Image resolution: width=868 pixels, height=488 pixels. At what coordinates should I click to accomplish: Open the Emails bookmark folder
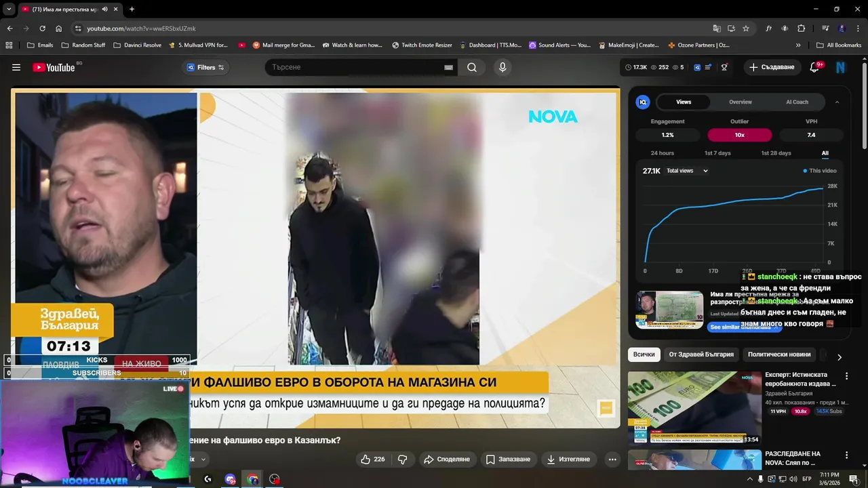pos(40,45)
